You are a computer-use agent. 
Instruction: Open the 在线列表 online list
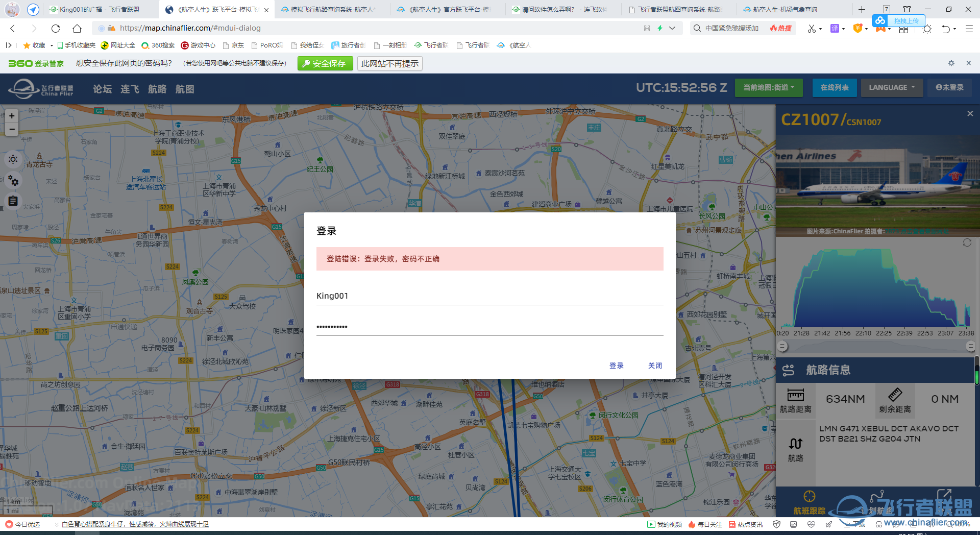click(x=835, y=88)
